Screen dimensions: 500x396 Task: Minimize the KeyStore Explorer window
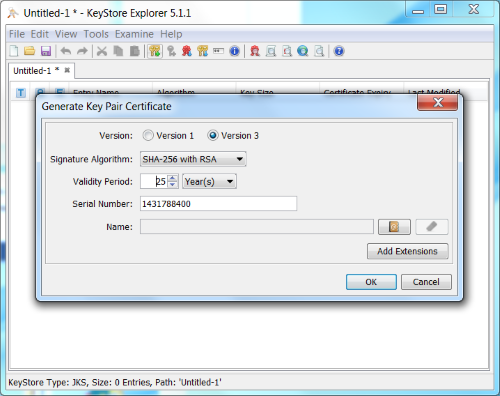tap(418, 9)
